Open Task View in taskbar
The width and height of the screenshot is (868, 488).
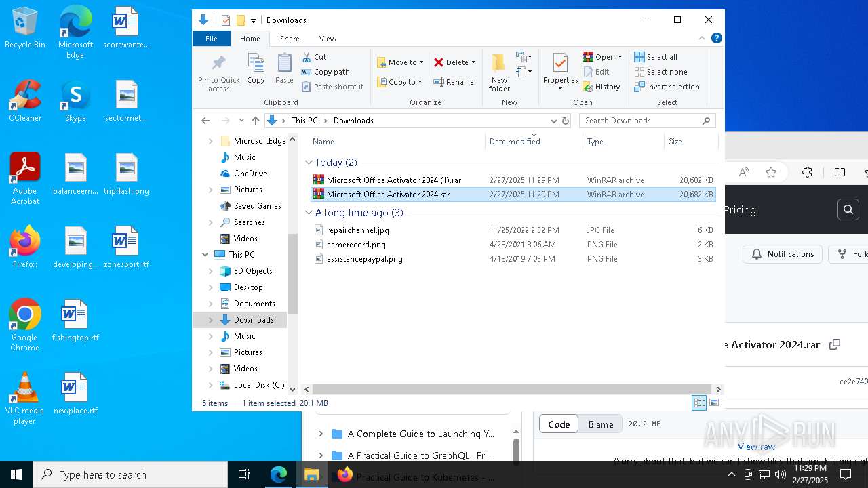click(244, 474)
